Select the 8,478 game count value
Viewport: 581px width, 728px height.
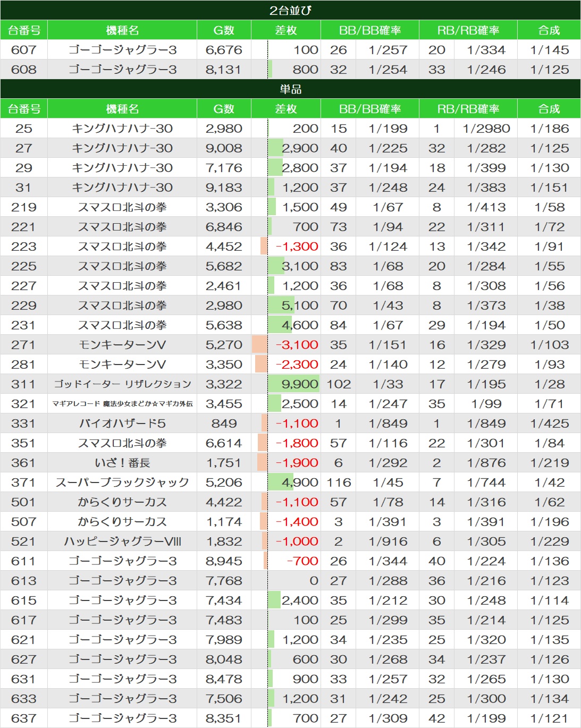pyautogui.click(x=224, y=679)
